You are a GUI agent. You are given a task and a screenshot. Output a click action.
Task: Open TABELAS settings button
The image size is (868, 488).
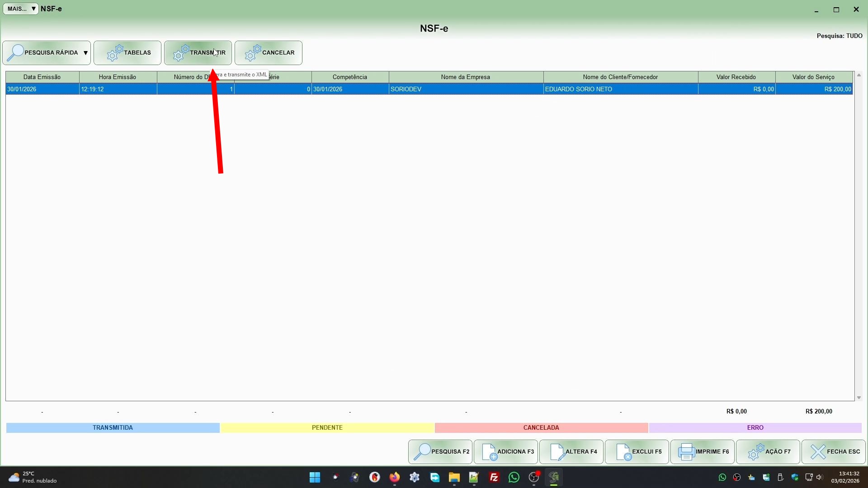(x=127, y=53)
